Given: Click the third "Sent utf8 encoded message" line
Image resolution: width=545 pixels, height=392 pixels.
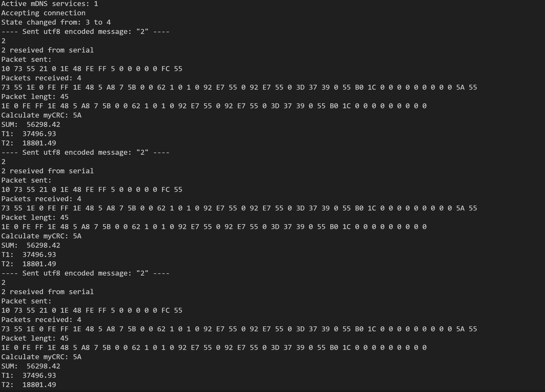Looking at the screenshot, I should coord(85,273).
